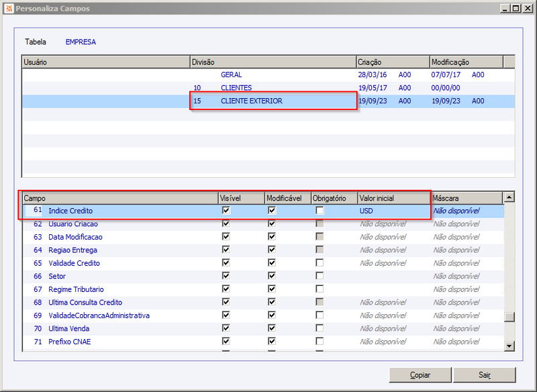The image size is (537, 392).
Task: Toggle Visível checkbox for Prefixo CNAE
Action: 226,341
